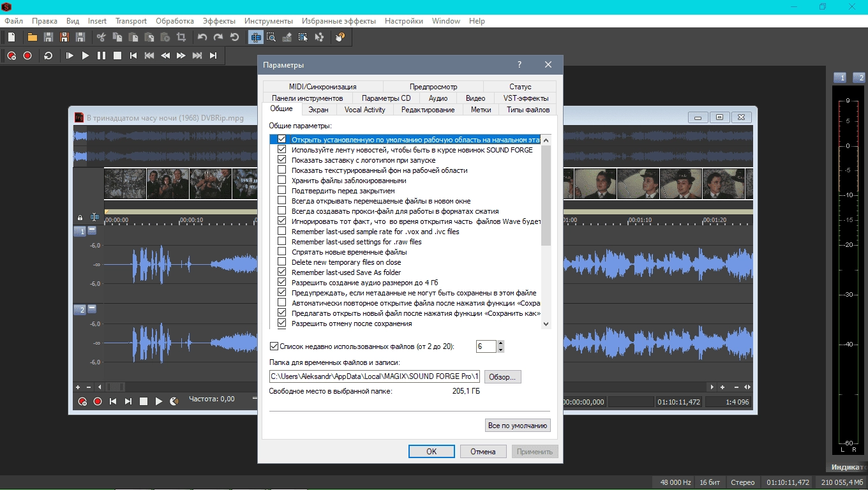
Task: Select the Magnify tool
Action: coord(271,37)
